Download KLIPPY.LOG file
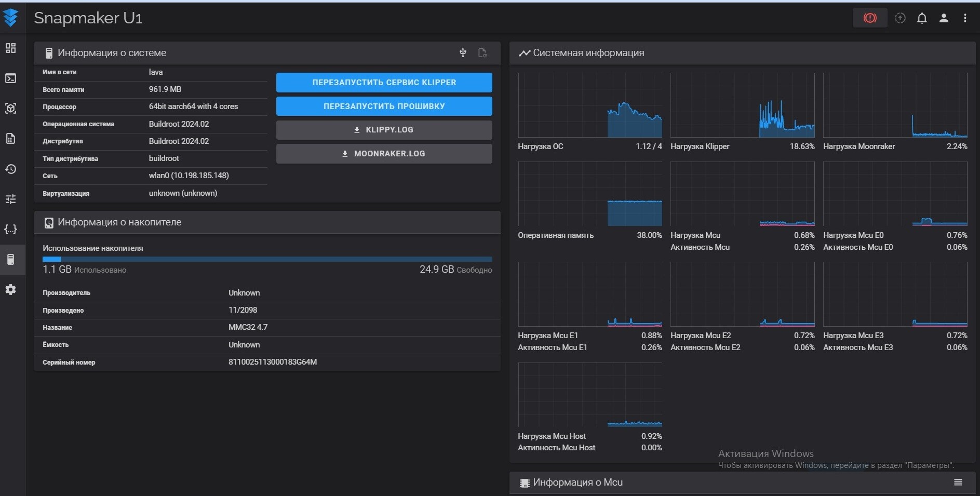980x496 pixels. pyautogui.click(x=384, y=130)
